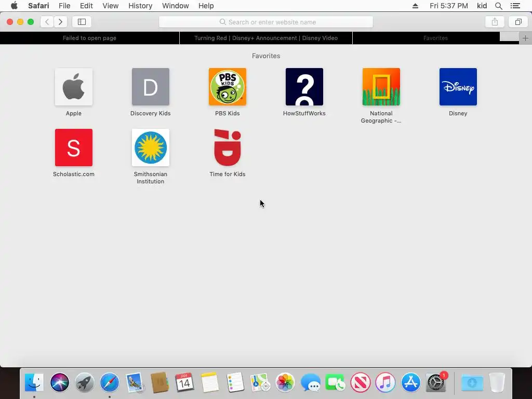Open the Trash in the Dock

tap(497, 383)
